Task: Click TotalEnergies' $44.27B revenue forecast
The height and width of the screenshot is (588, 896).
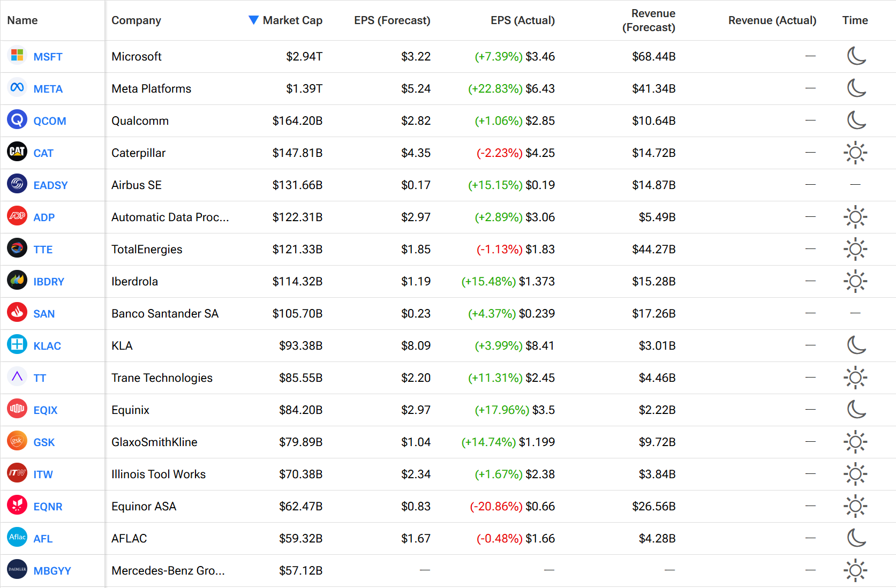Action: click(x=654, y=249)
